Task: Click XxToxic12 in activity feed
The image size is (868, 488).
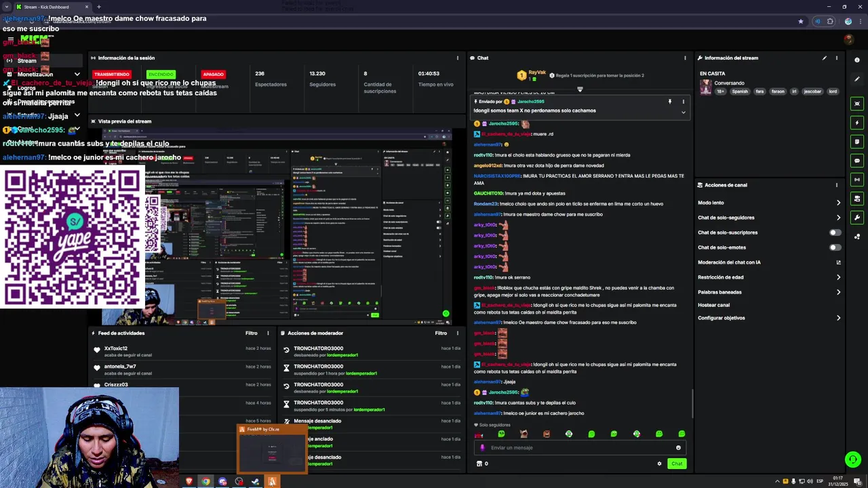Action: pos(116,348)
